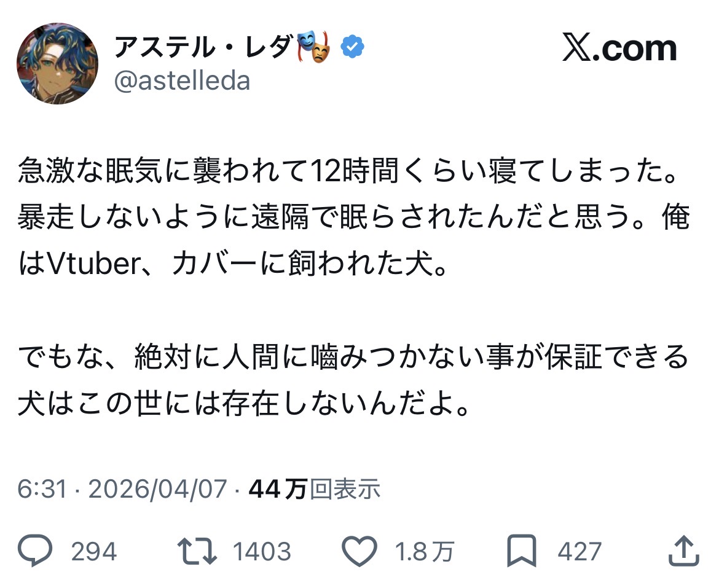Click the 294 replies count
This screenshot has width=719, height=588.
click(93, 552)
